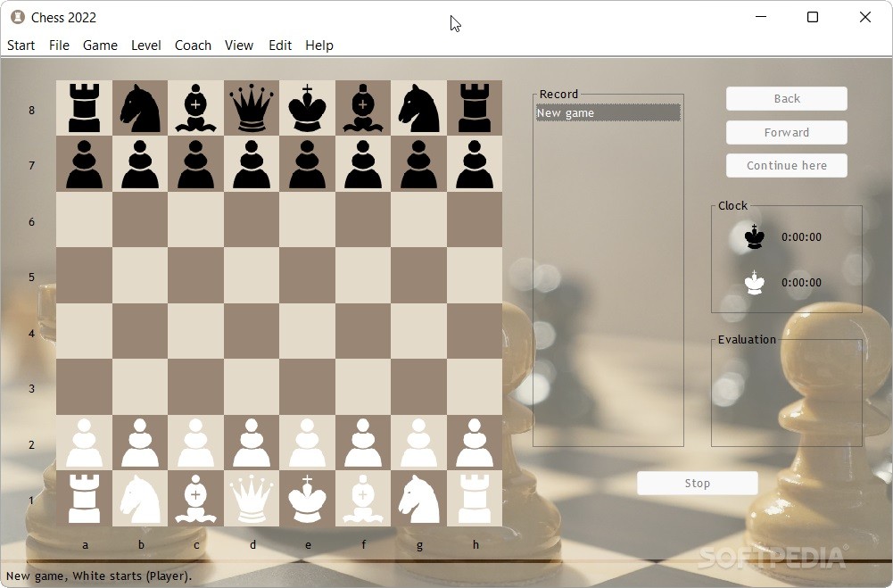
Task: Select the white queen on d1
Action: point(252,499)
